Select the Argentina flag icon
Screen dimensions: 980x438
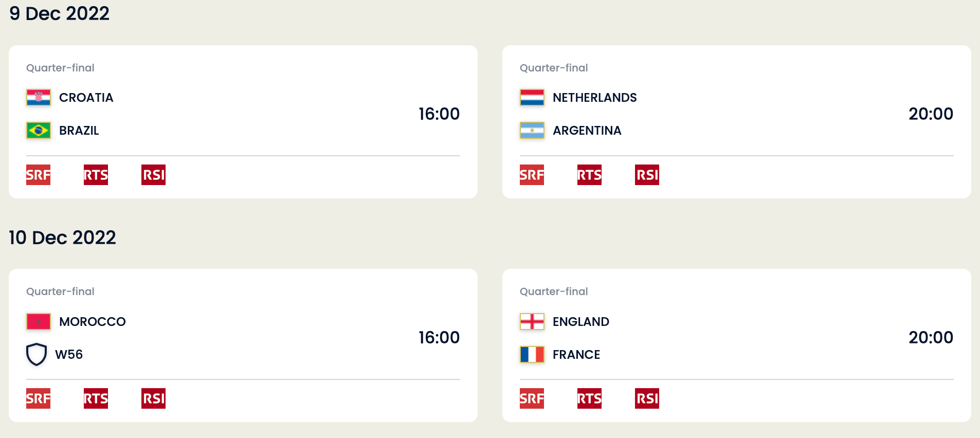pyautogui.click(x=532, y=131)
